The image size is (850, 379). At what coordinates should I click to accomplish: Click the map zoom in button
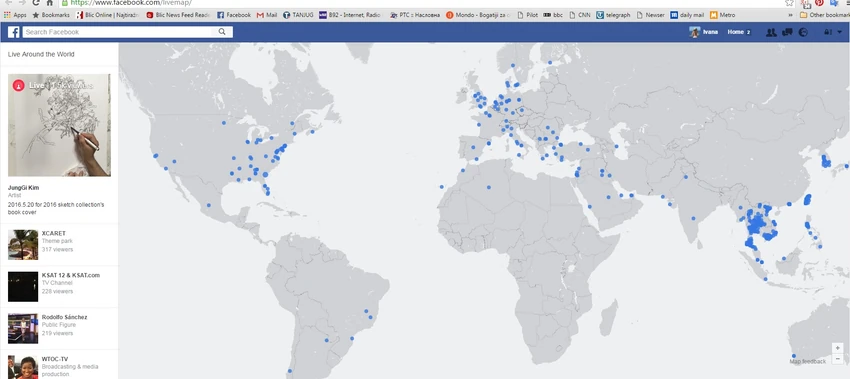[x=838, y=348]
